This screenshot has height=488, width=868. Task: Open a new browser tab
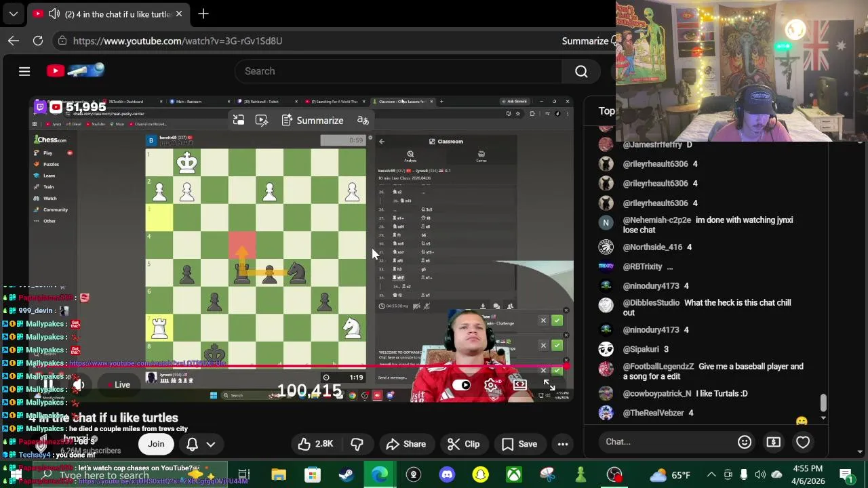203,14
